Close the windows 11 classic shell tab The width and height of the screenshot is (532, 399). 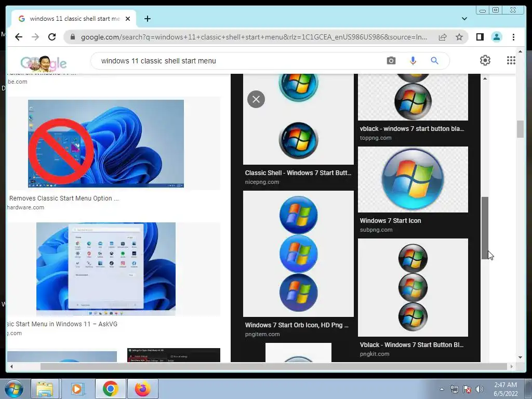[128, 19]
